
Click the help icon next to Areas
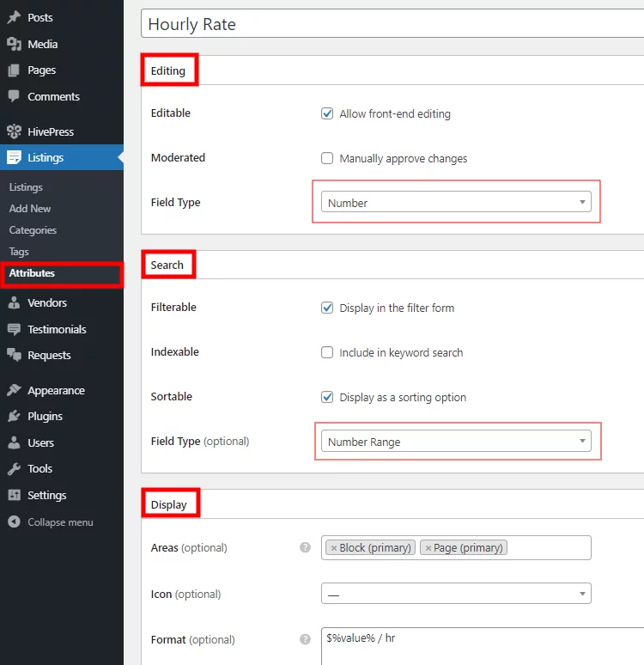(305, 547)
